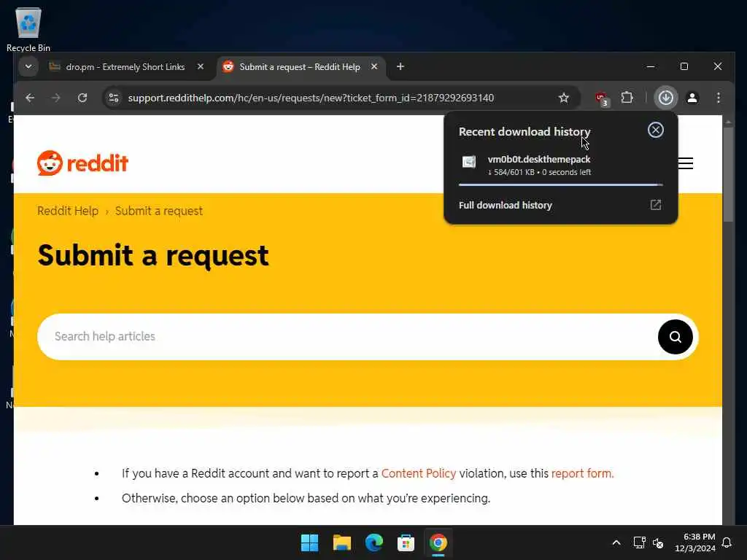
Task: Click the open-in-new-tab icon beside Full download history
Action: (656, 205)
